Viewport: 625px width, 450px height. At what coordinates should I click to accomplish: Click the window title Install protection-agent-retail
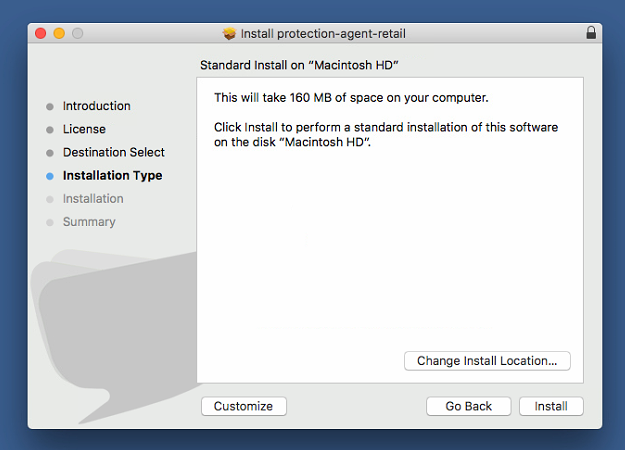(x=323, y=34)
